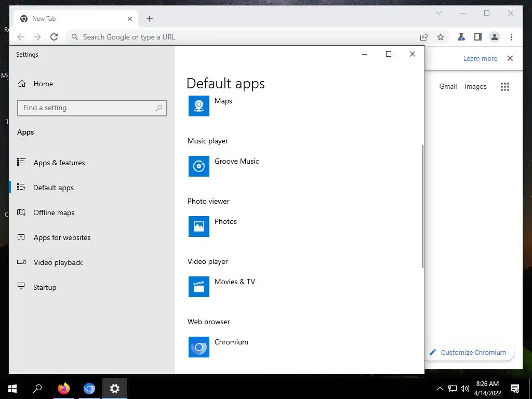
Task: Open Video playback page
Action: pos(58,262)
